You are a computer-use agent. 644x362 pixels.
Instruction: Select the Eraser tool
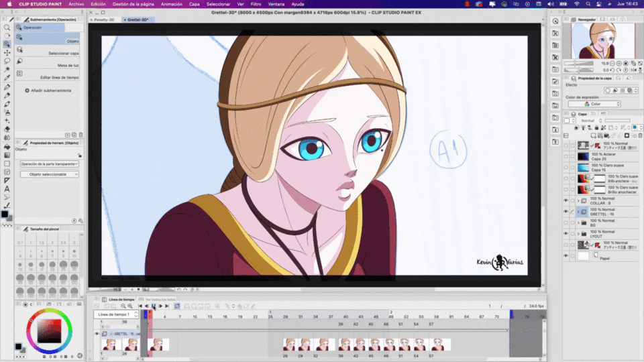tap(7, 129)
